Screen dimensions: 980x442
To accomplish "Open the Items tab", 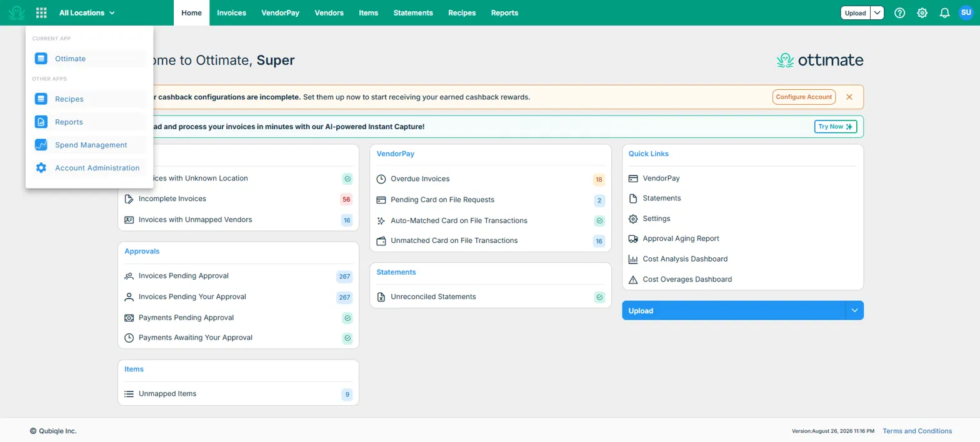I will pos(369,12).
